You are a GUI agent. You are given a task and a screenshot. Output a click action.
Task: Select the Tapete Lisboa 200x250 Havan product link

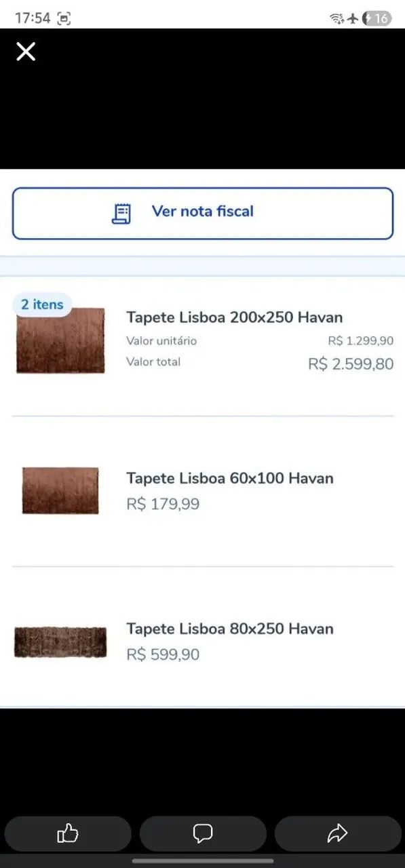(x=234, y=317)
